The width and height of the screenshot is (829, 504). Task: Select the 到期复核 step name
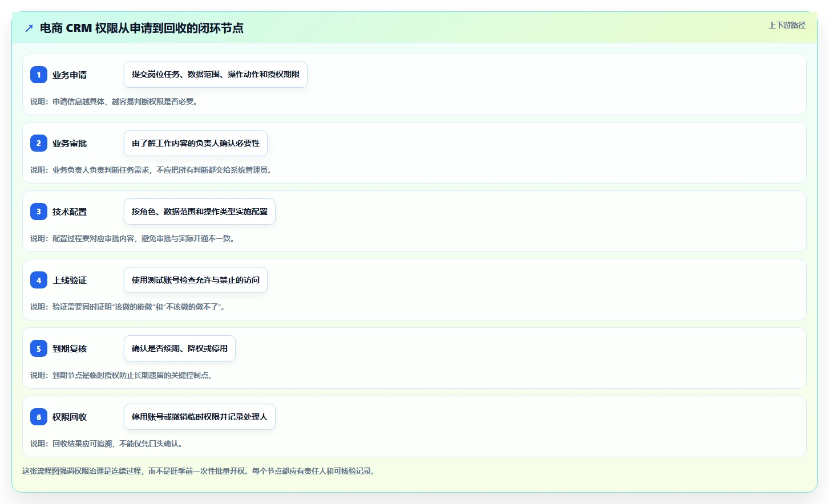coord(70,348)
